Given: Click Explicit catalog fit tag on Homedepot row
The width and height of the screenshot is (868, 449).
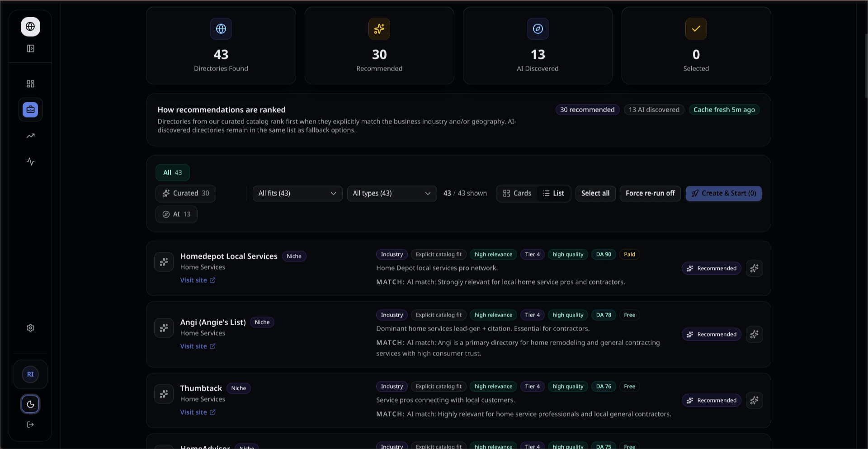Looking at the screenshot, I should (439, 254).
